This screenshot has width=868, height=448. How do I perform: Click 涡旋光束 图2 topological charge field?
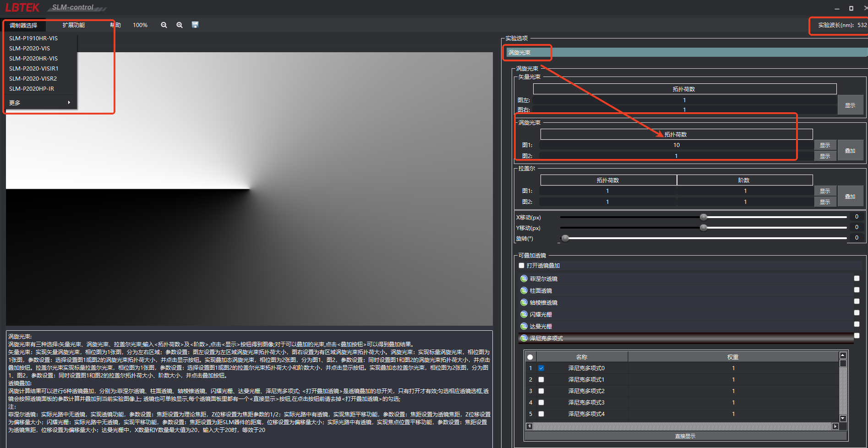(x=677, y=156)
